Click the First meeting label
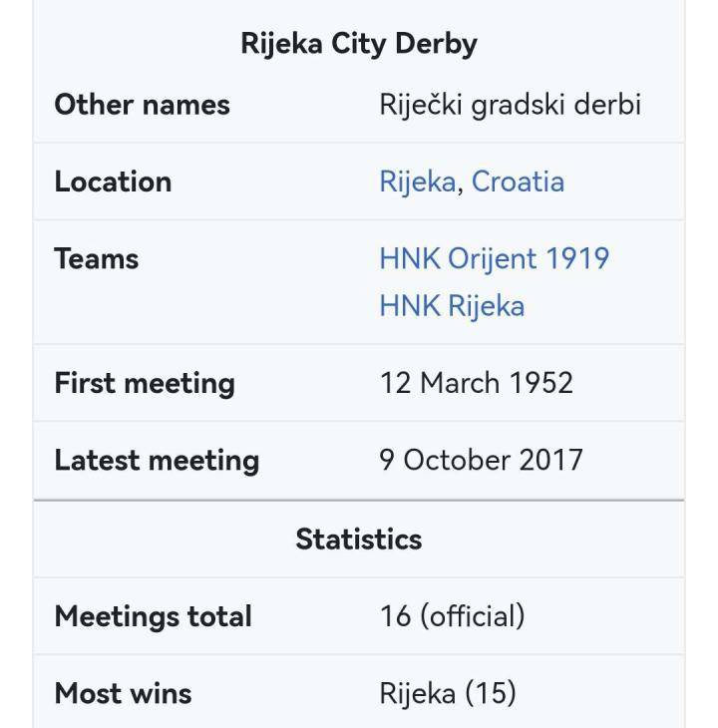Image resolution: width=718 pixels, height=728 pixels. pyautogui.click(x=145, y=384)
